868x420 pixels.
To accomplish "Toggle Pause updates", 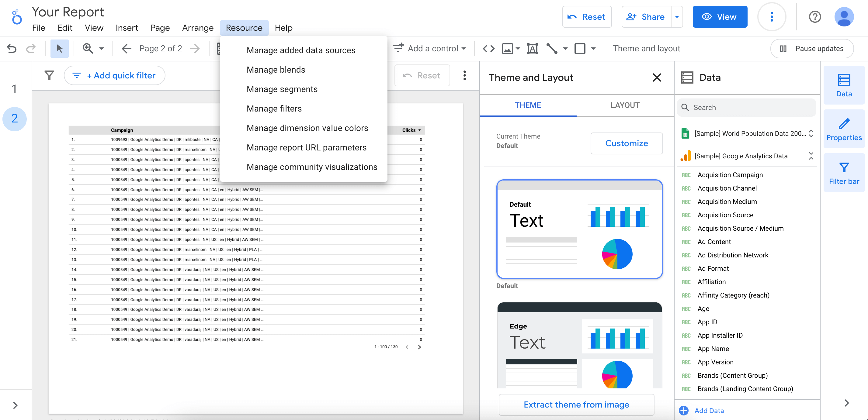I will [812, 48].
